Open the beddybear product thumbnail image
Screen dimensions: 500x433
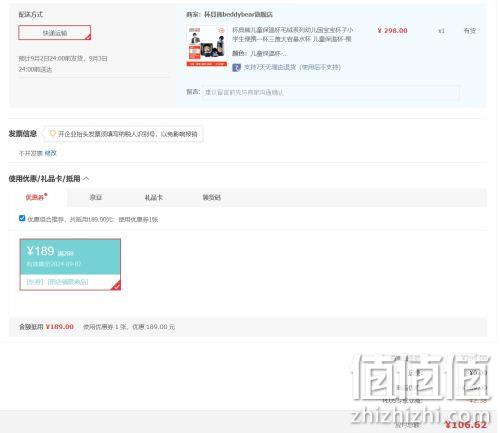coord(207,46)
